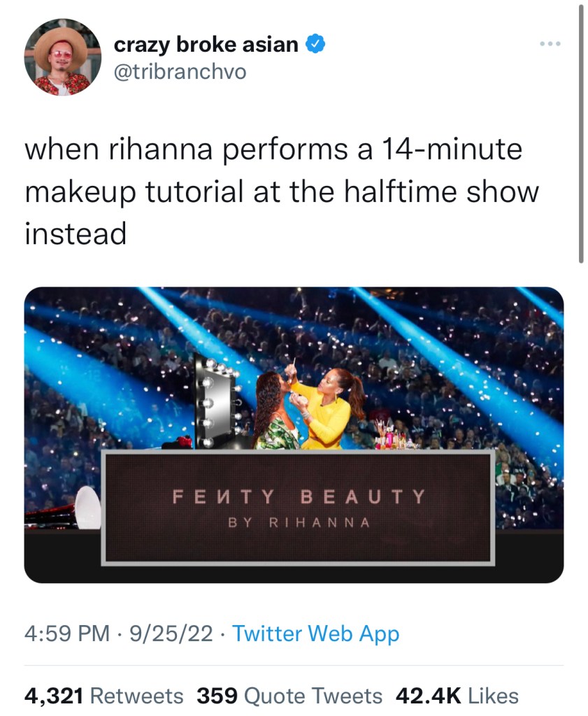Screen dimensions: 588x716
Task: Click the blue verified badge
Action: click(315, 45)
